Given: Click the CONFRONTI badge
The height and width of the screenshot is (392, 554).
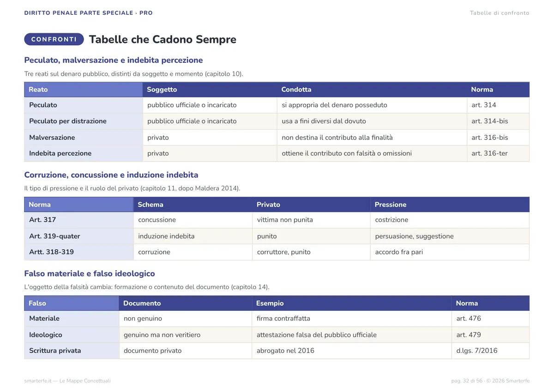Looking at the screenshot, I should (x=54, y=39).
